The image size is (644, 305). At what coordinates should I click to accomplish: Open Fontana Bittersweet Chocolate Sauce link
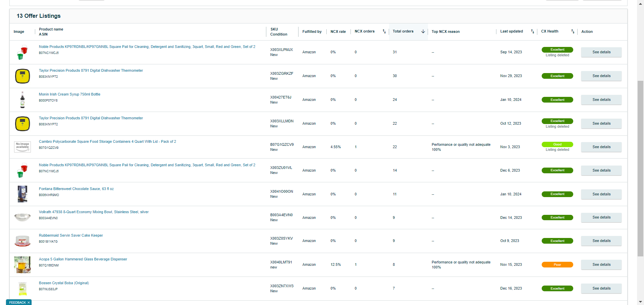(76, 189)
